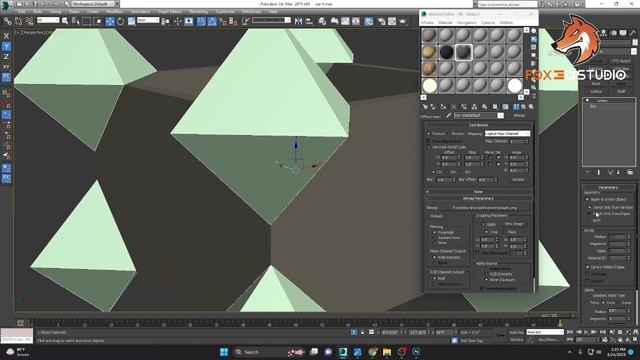Collapse the Bitmap Parameters rollout
This screenshot has width=640, height=360.
coord(478,198)
